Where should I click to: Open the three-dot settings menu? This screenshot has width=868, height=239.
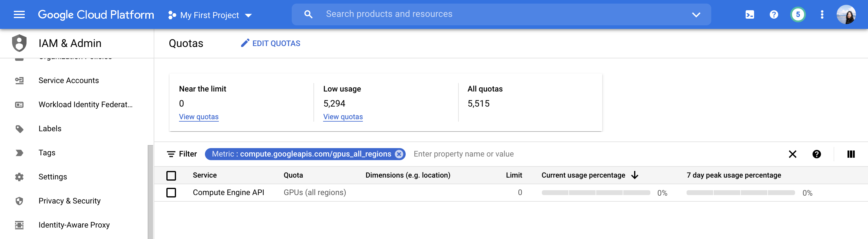coord(822,14)
